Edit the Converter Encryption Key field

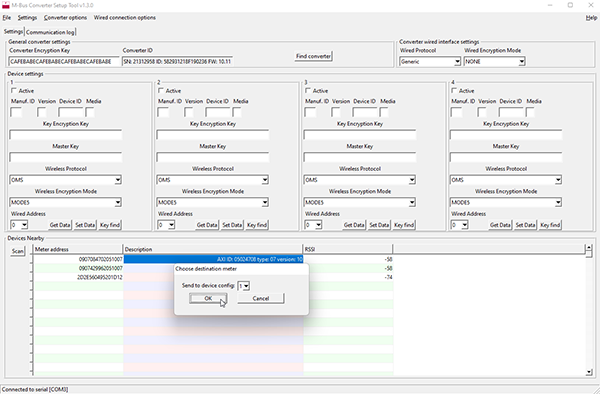tap(64, 62)
